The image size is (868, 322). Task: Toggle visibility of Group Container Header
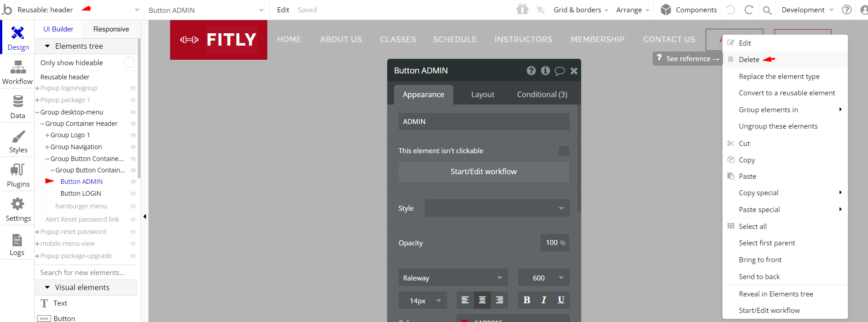click(x=133, y=124)
